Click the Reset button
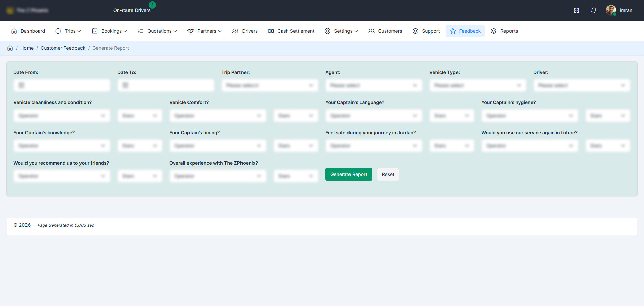The image size is (644, 306). pyautogui.click(x=388, y=174)
